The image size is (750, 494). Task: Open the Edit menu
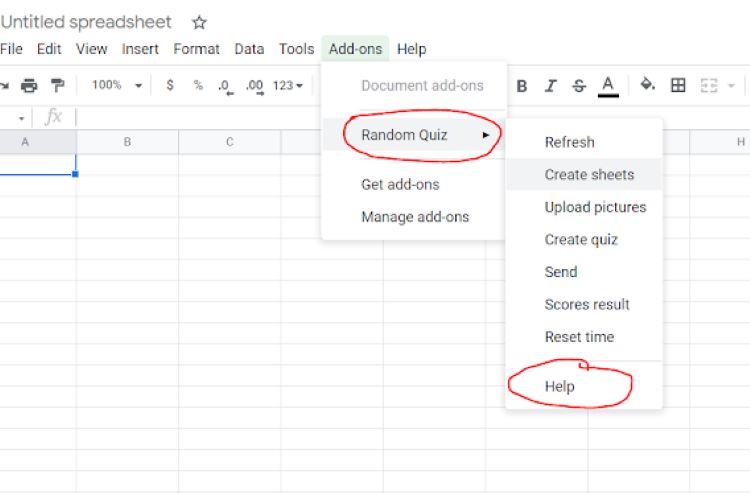49,49
